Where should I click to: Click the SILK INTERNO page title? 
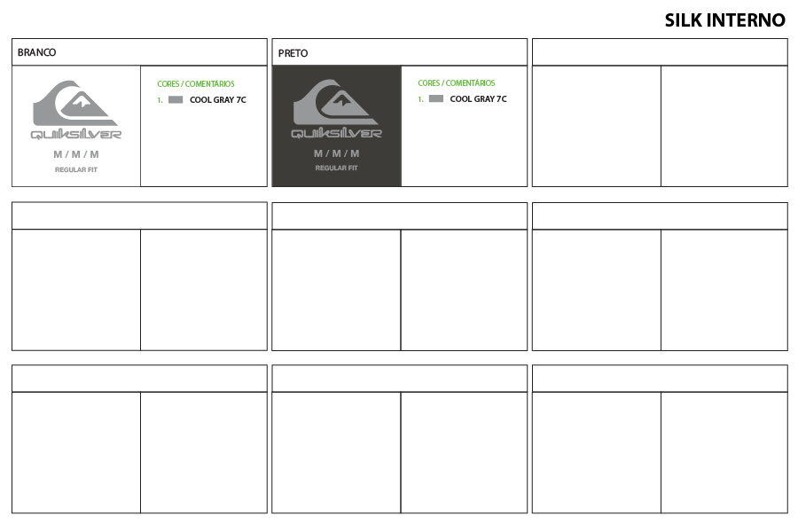tap(724, 20)
